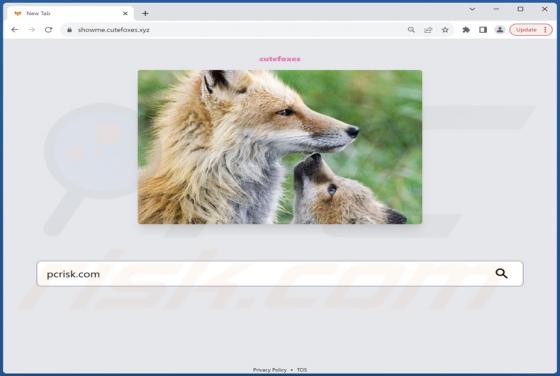
Task: Click the Update button in toolbar
Action: [526, 30]
